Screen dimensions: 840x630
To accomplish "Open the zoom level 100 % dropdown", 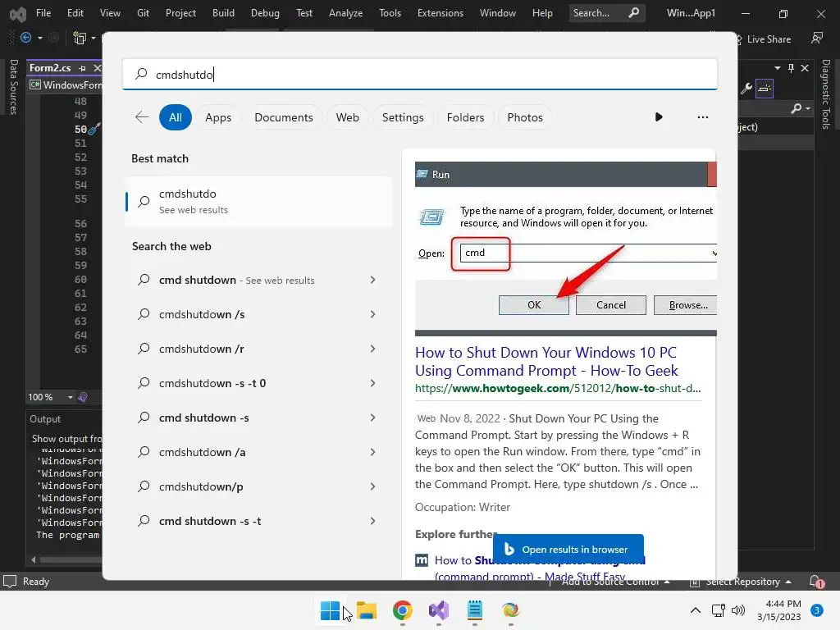I will 71,397.
